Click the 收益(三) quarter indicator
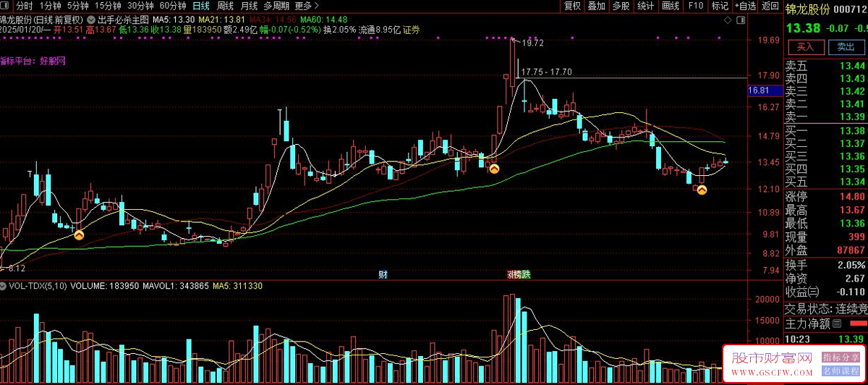Viewport: 868px width, 385px height. (803, 292)
